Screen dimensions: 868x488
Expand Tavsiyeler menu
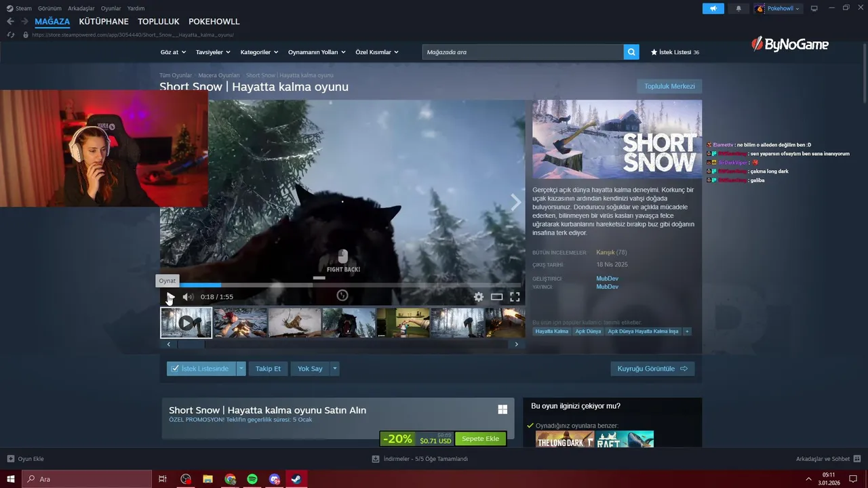pyautogui.click(x=213, y=52)
